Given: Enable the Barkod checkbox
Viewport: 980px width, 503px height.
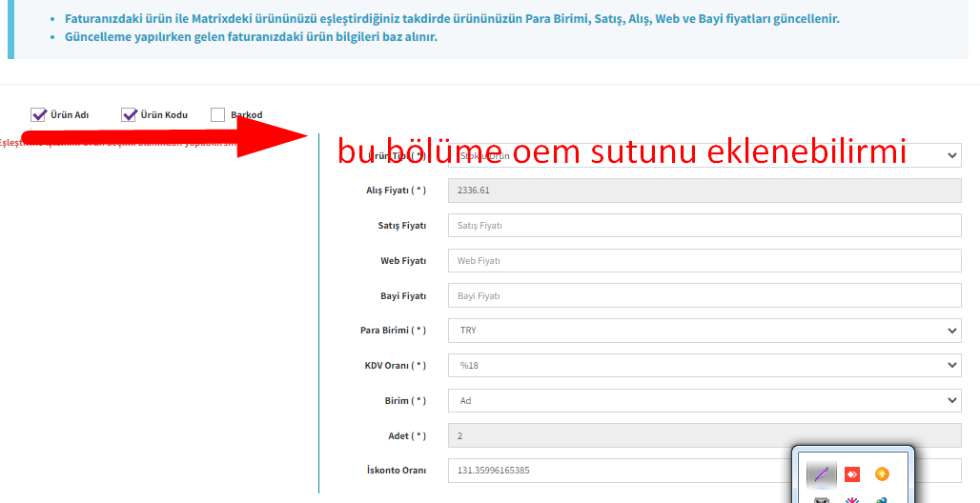Looking at the screenshot, I should coord(218,115).
